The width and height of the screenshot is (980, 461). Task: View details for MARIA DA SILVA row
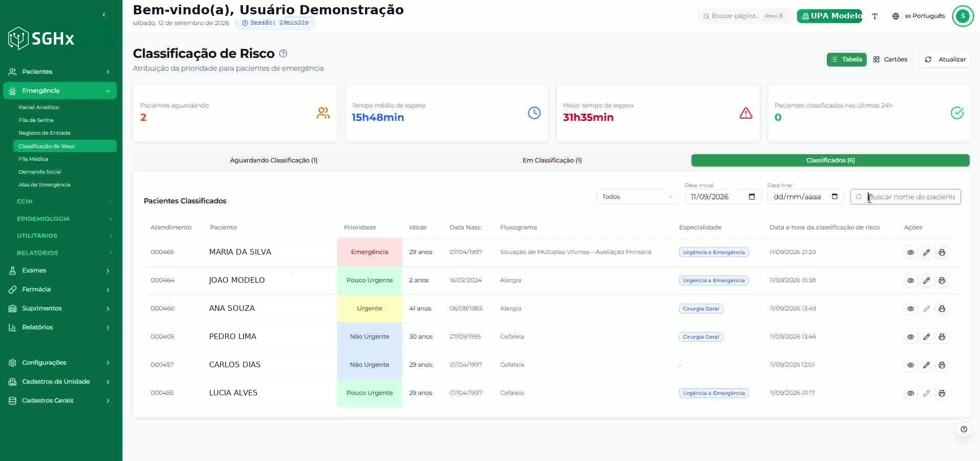tap(910, 253)
